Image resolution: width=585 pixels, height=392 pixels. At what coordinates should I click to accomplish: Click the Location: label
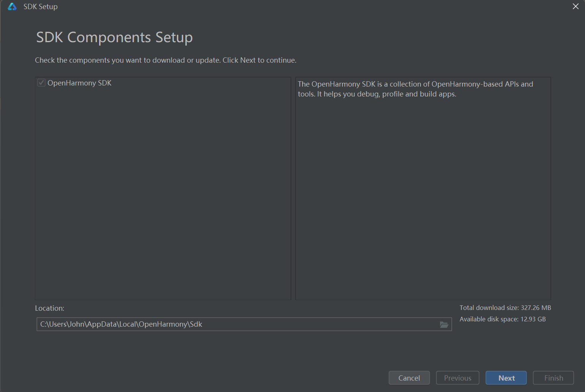coord(50,308)
